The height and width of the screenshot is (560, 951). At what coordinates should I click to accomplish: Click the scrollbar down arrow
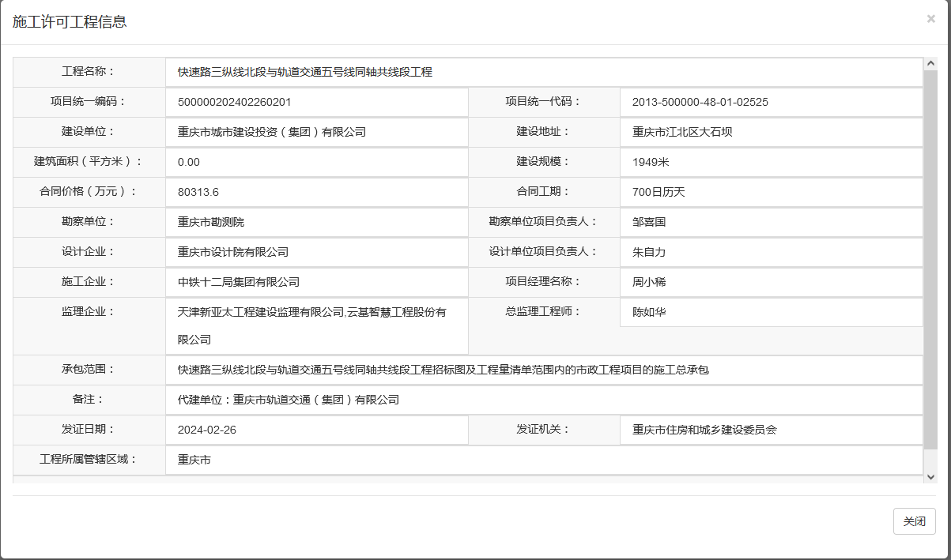(x=930, y=476)
